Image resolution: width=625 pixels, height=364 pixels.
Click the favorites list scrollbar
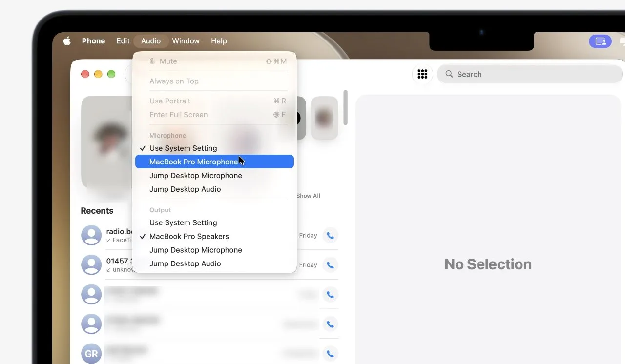346,107
